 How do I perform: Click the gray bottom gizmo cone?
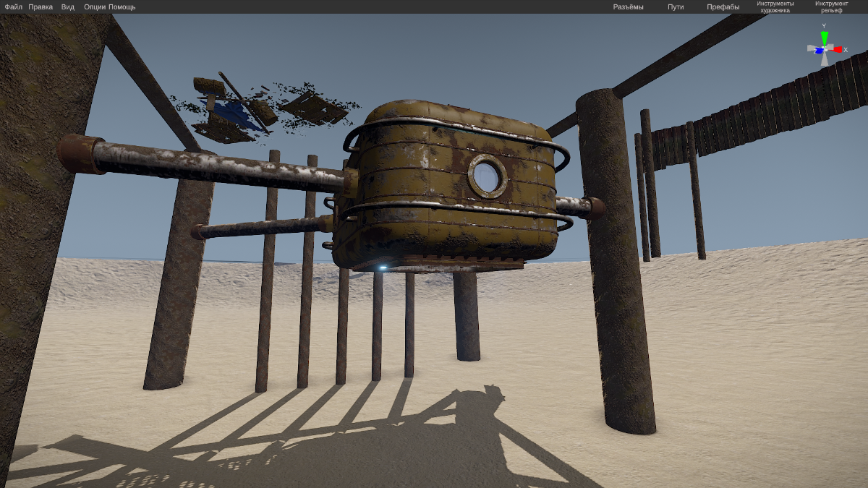[x=825, y=61]
